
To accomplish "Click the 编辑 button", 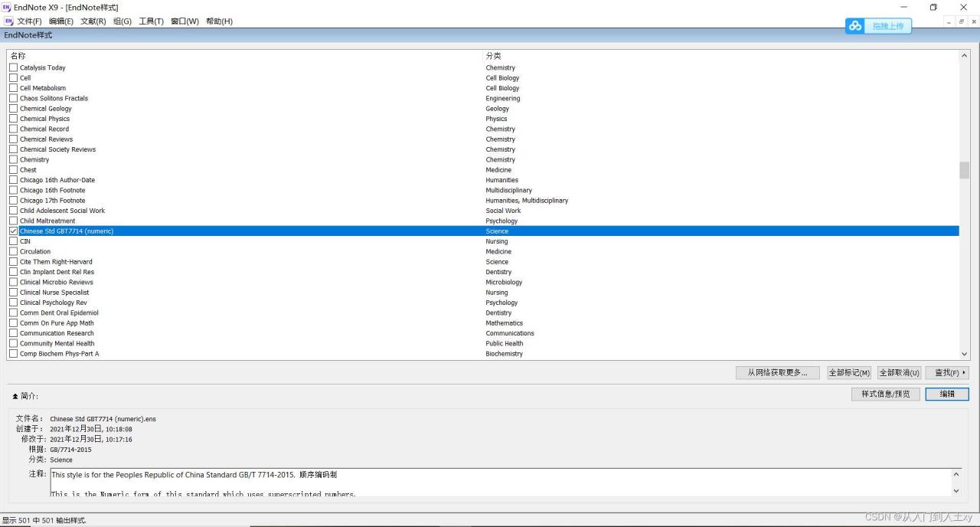I will [x=947, y=394].
